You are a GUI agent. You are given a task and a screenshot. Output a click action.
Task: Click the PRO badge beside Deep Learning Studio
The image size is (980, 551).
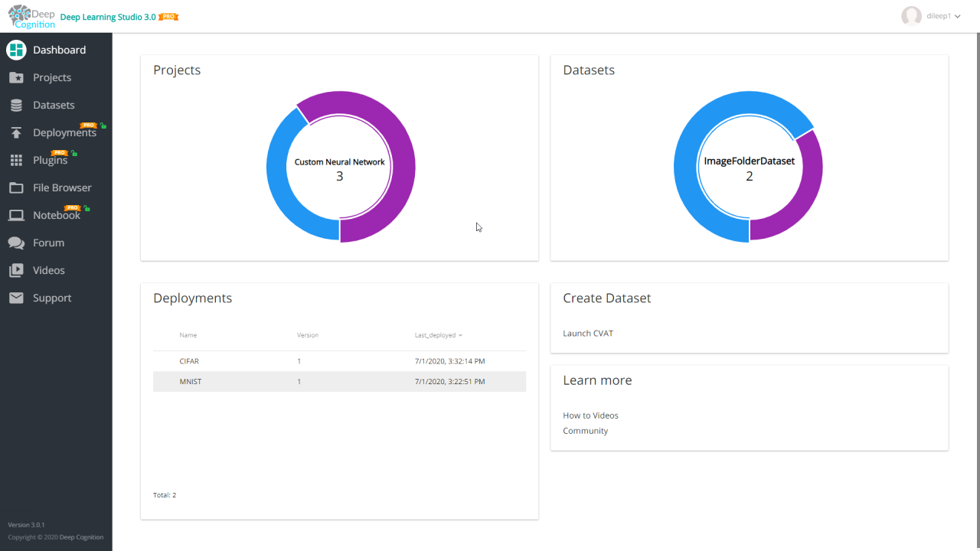click(x=168, y=17)
